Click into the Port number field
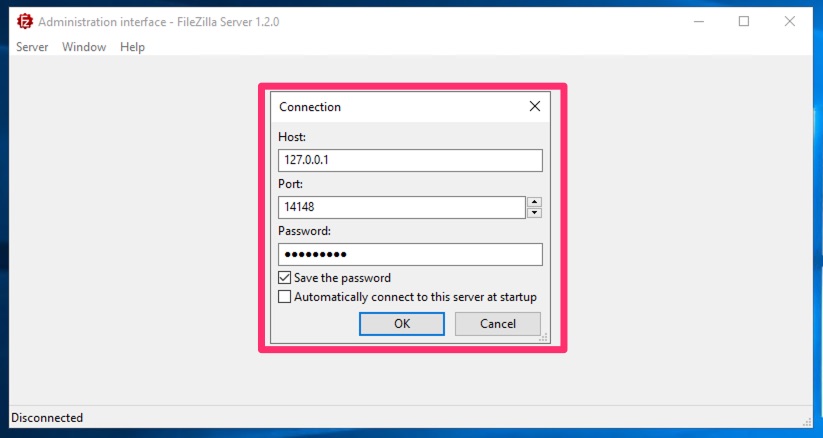Screen dimensions: 823x438 click(402, 207)
